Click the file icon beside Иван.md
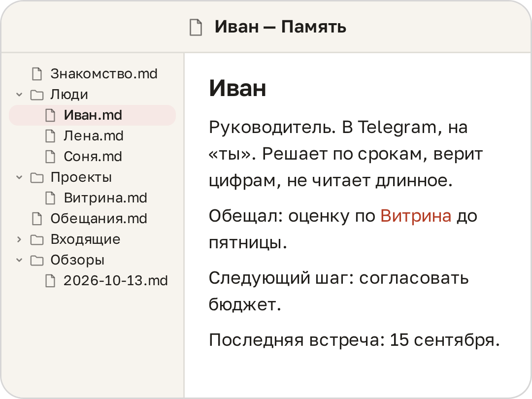Viewport: 532px width, 399px height. [x=50, y=115]
